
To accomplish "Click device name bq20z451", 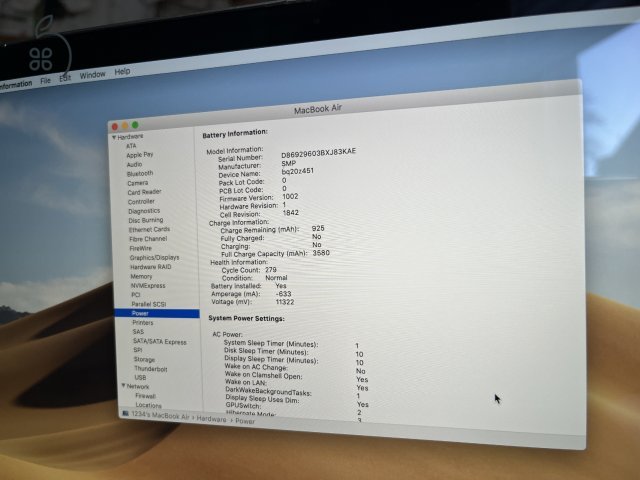I will pos(298,171).
